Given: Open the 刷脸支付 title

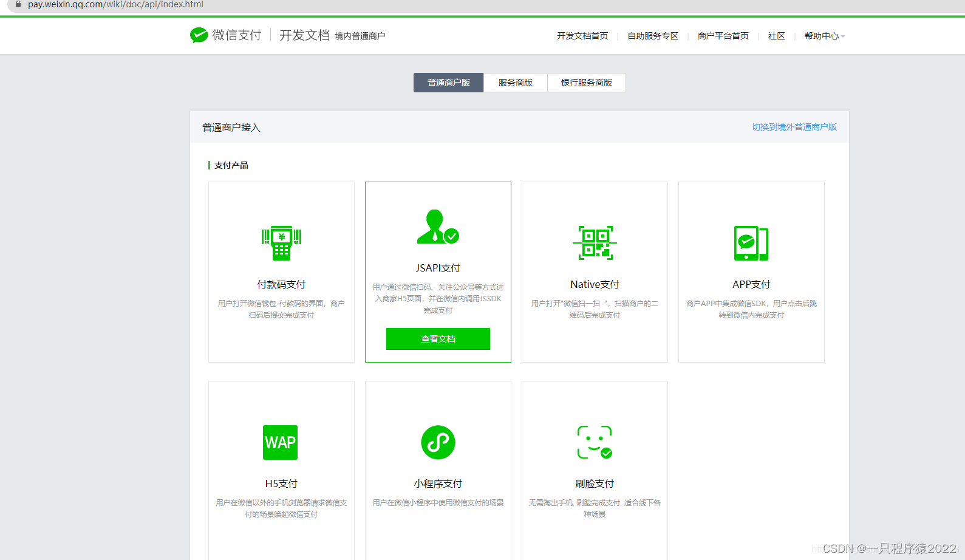Looking at the screenshot, I should point(595,483).
